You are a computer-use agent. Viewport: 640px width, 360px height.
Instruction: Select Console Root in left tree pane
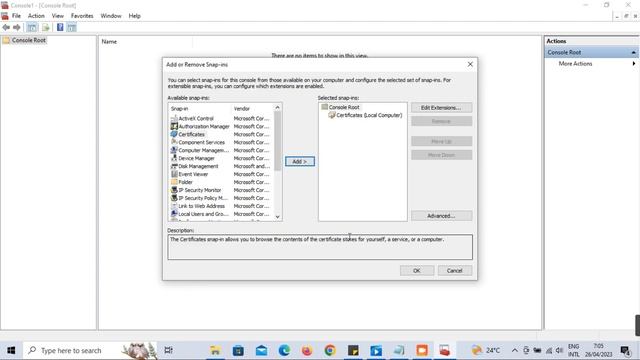point(24,40)
